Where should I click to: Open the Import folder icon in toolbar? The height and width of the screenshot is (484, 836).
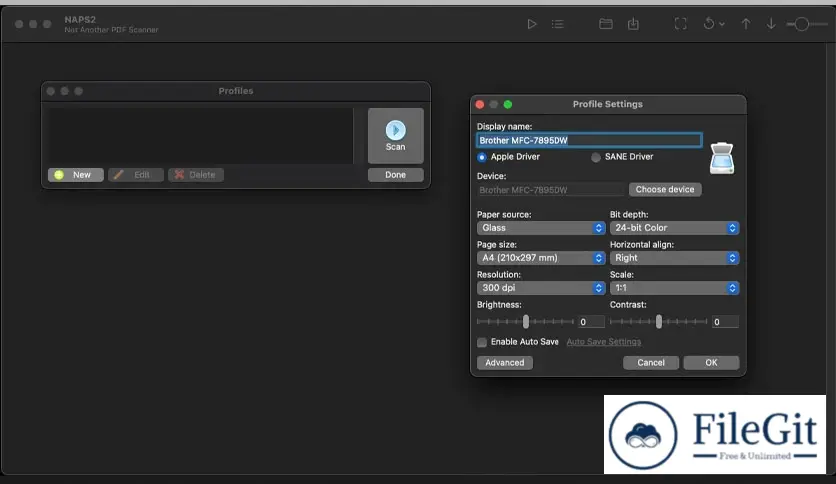606,24
